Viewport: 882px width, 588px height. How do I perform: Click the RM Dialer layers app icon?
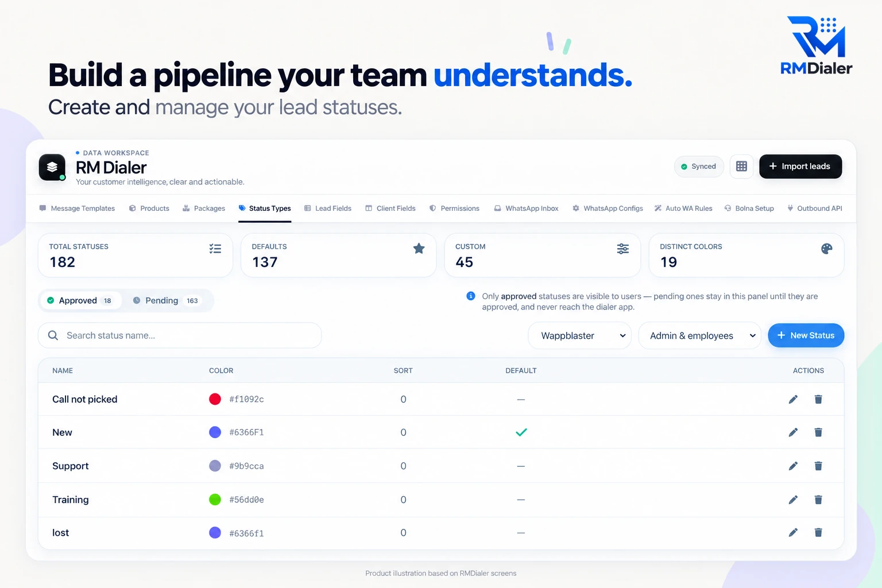[52, 167]
